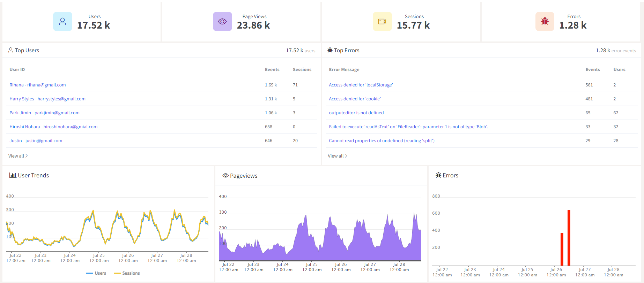
Task: Click the Users card person icon
Action: pyautogui.click(x=62, y=22)
